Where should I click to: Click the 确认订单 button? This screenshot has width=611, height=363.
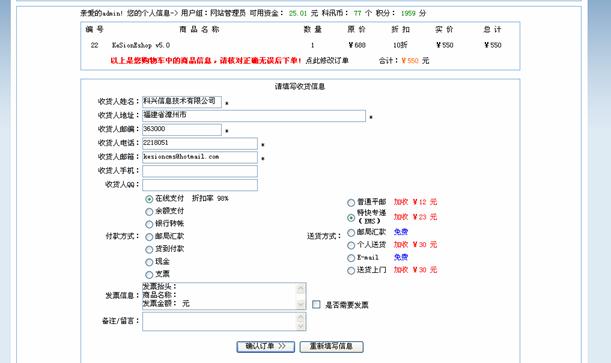[x=265, y=347]
